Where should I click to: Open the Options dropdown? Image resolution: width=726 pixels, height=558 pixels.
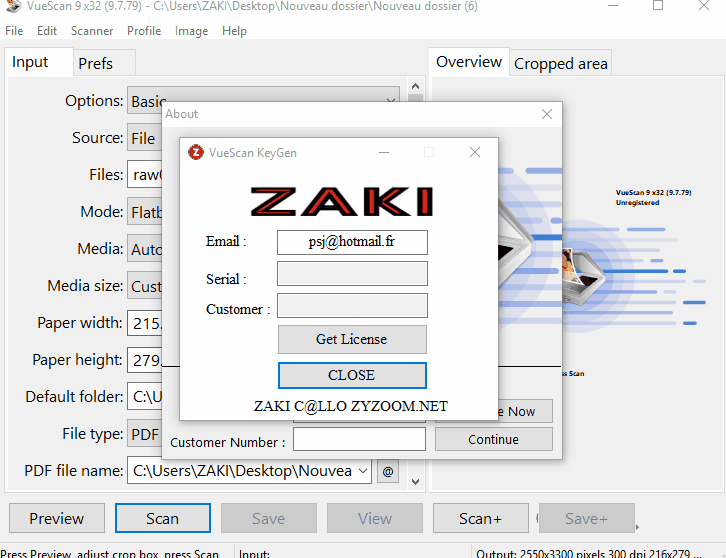(x=263, y=100)
